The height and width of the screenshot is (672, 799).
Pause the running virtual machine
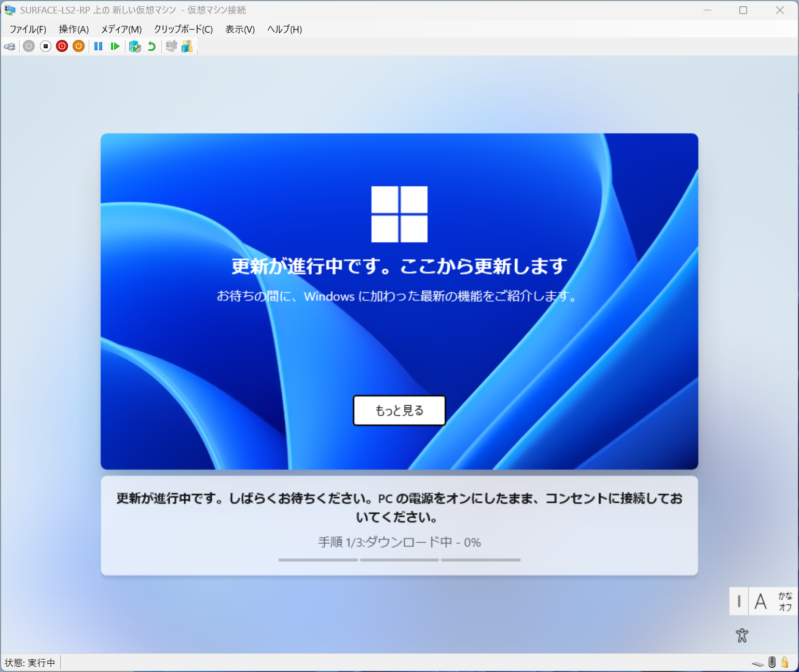tap(98, 46)
